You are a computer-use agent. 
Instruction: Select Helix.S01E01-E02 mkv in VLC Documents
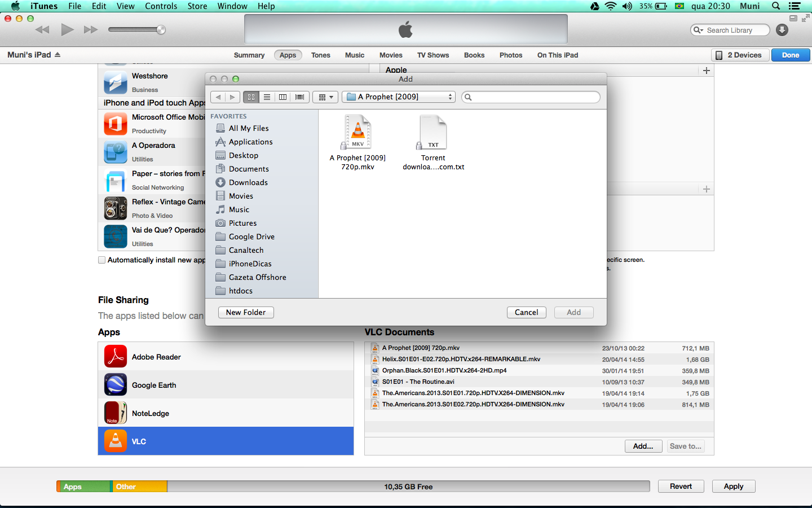[539, 359]
